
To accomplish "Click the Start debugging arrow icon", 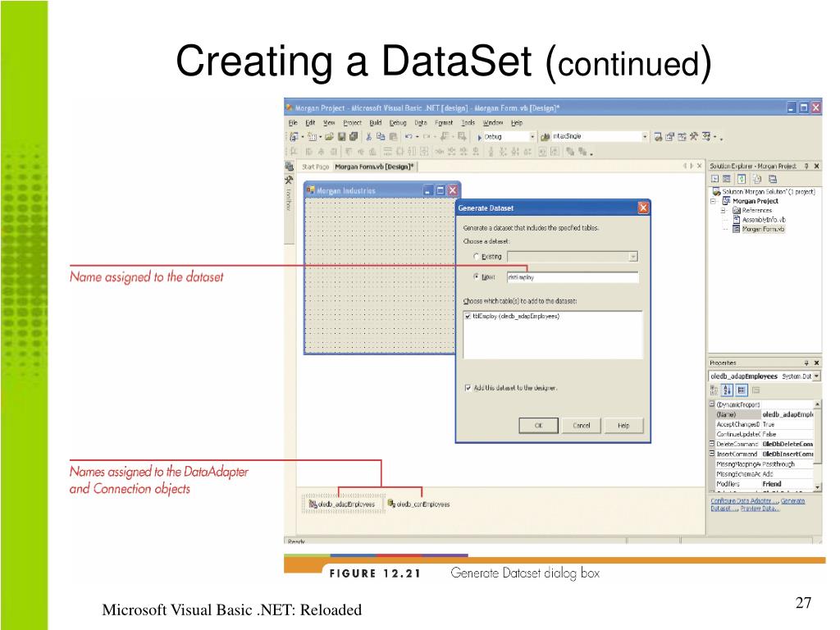I will [479, 137].
